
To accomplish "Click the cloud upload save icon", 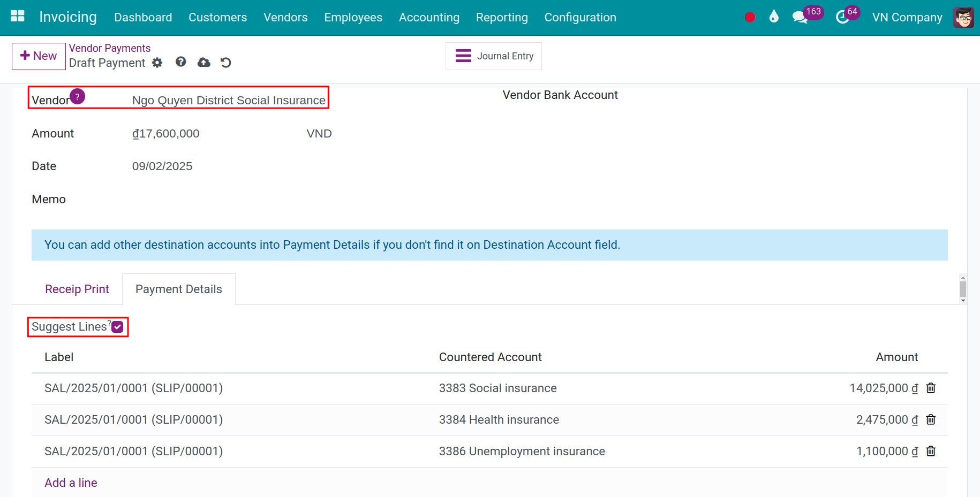I will click(x=203, y=63).
